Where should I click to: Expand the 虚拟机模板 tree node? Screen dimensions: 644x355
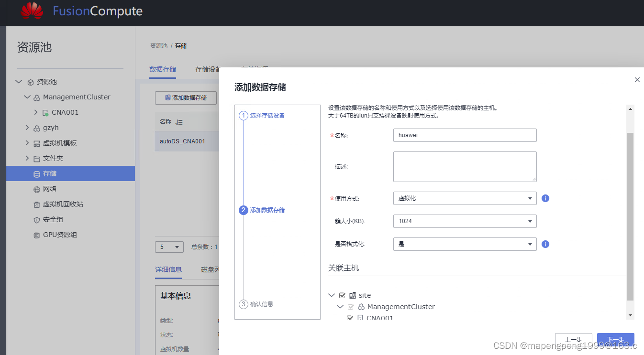(27, 143)
